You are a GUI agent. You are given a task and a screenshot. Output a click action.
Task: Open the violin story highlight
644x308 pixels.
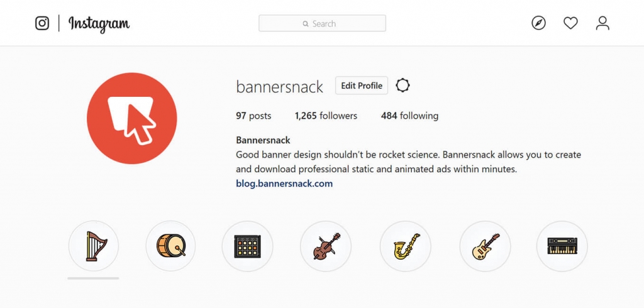tap(326, 246)
